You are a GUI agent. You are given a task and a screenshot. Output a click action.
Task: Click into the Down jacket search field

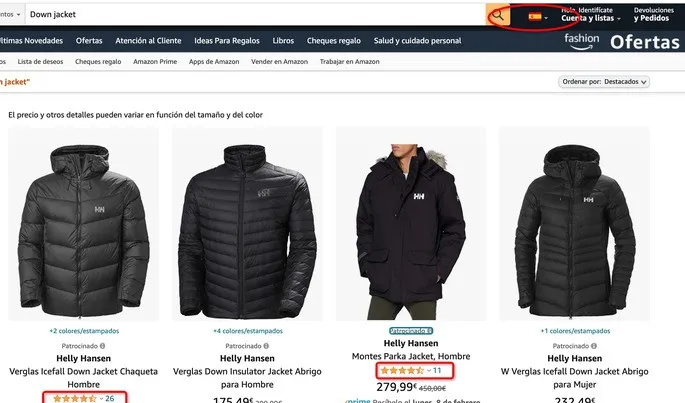[256, 14]
